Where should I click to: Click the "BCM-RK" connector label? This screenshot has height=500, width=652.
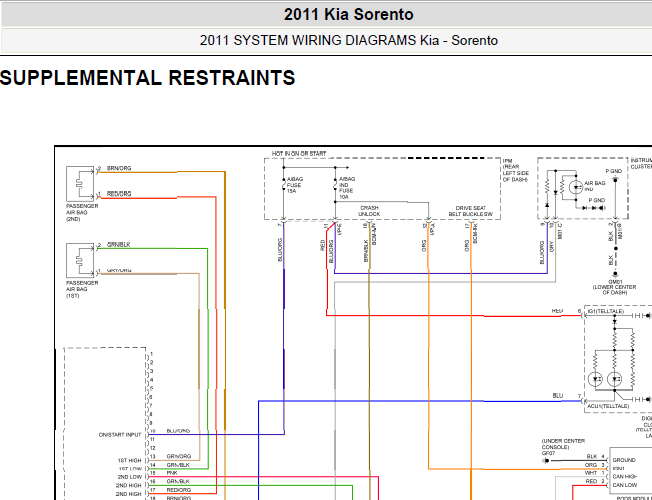tap(475, 234)
